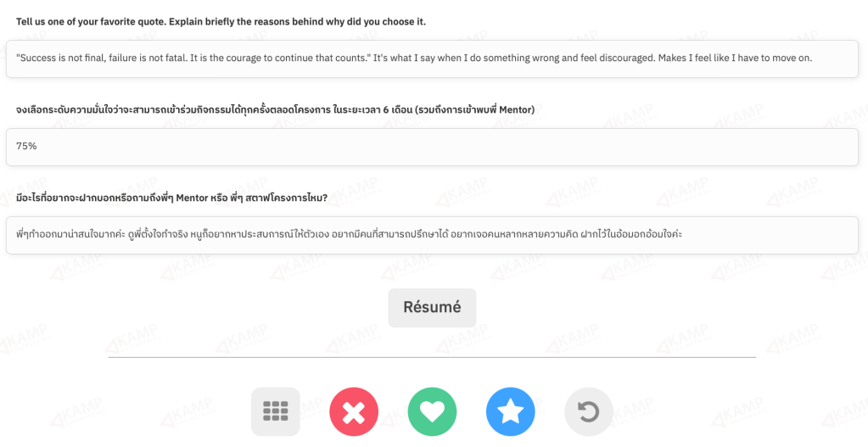
Task: Click the 75% confidence answer field
Action: pos(432,147)
